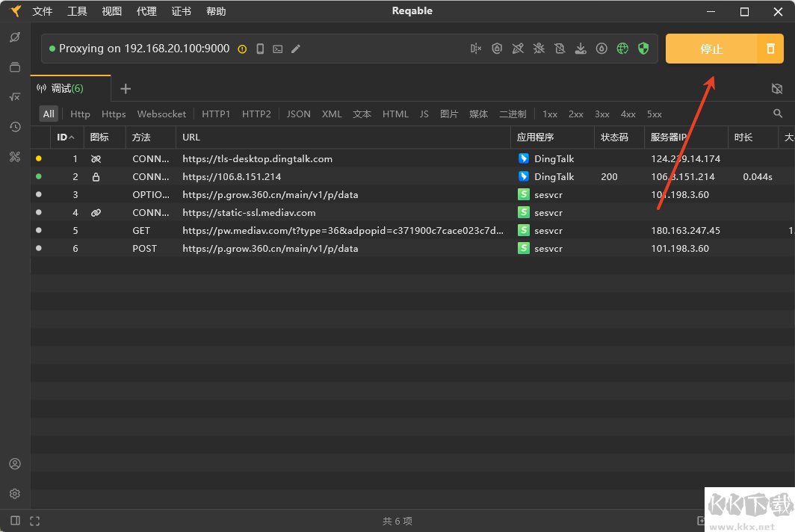Click the mobile phone icon beside proxy address
This screenshot has width=795, height=532.
[260, 49]
